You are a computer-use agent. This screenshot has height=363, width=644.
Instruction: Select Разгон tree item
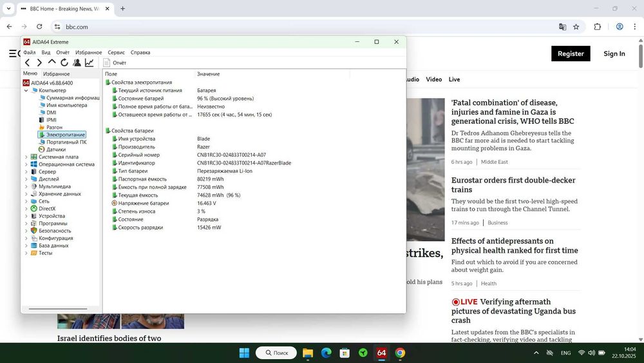tap(50, 128)
